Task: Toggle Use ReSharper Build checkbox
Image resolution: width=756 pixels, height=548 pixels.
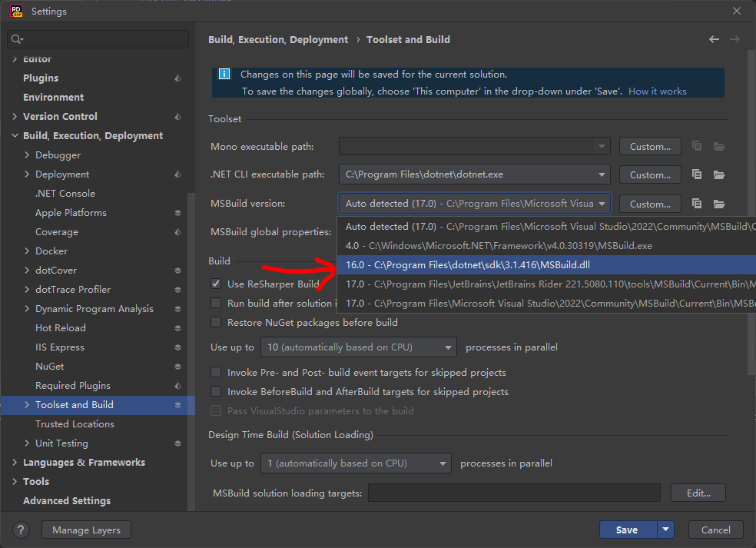Action: 216,284
